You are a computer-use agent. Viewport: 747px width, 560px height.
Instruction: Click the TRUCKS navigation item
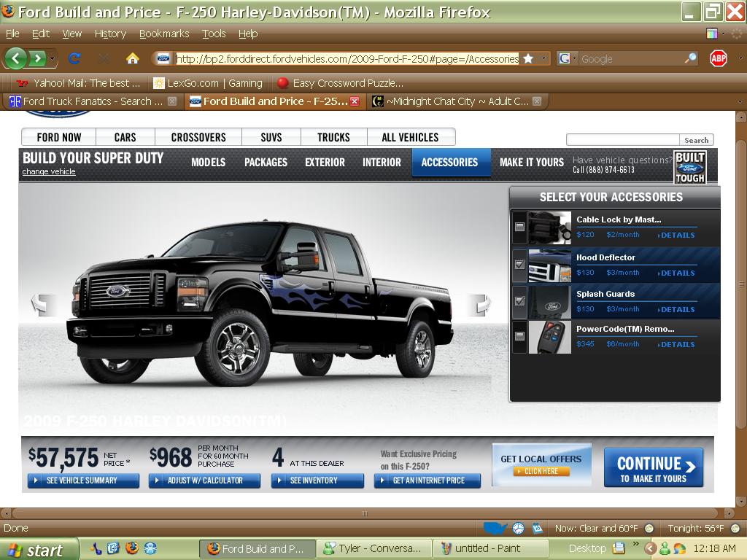[x=333, y=137]
